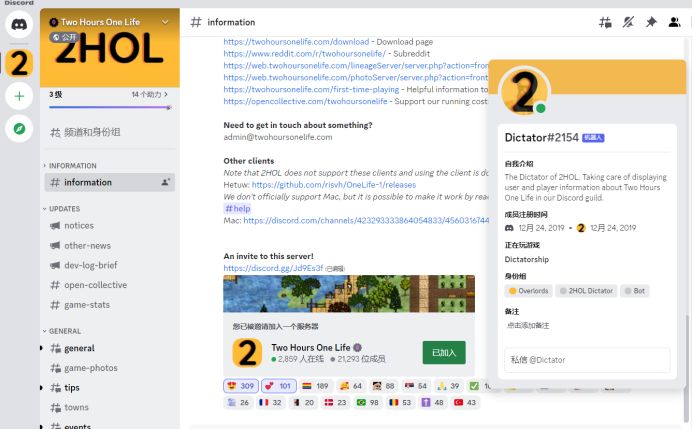Open the general channel
Screen dimensions: 693x429
point(110,348)
